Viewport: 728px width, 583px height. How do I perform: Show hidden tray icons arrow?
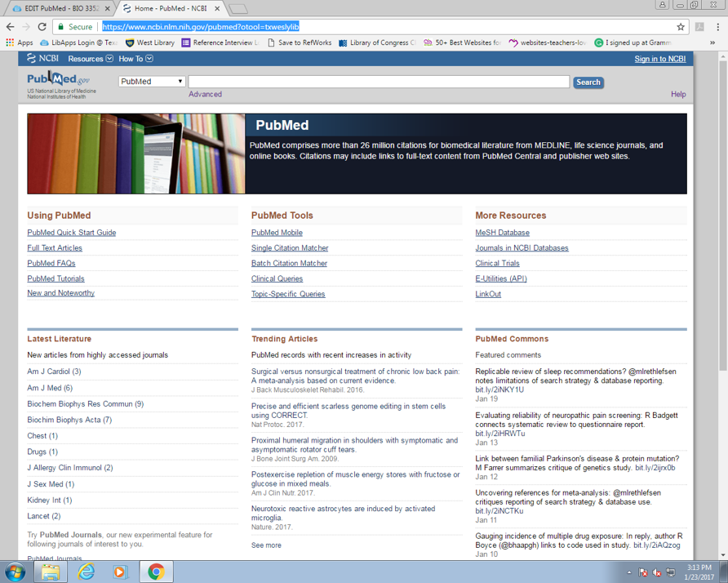pyautogui.click(x=629, y=572)
